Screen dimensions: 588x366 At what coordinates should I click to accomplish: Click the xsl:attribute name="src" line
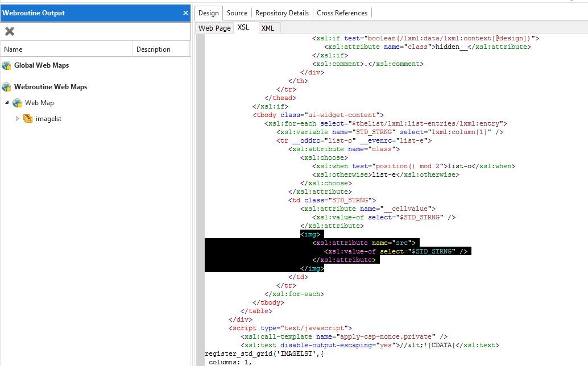(364, 243)
